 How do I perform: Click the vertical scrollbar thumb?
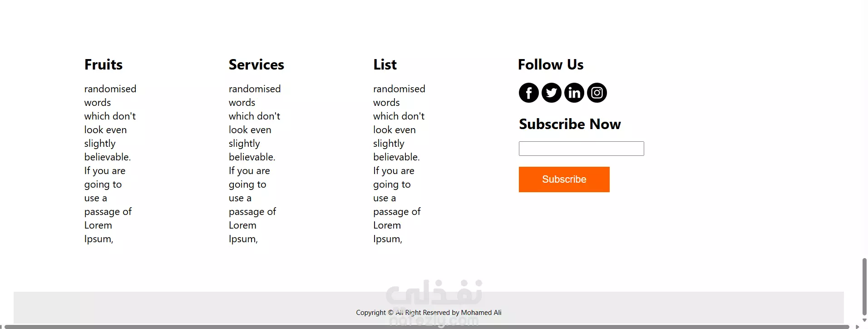pyautogui.click(x=864, y=286)
